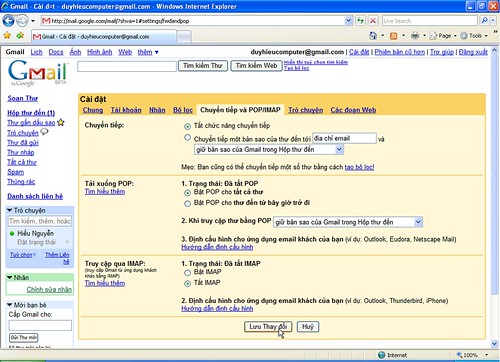
Task: Open address bar history dropdown arrow
Action: 348,21
